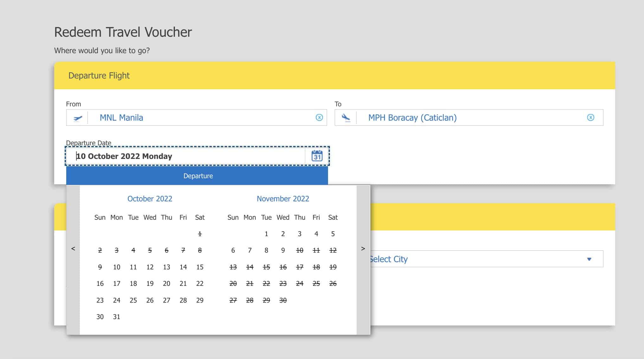
Task: Select October 26 in the calendar
Action: pos(150,300)
